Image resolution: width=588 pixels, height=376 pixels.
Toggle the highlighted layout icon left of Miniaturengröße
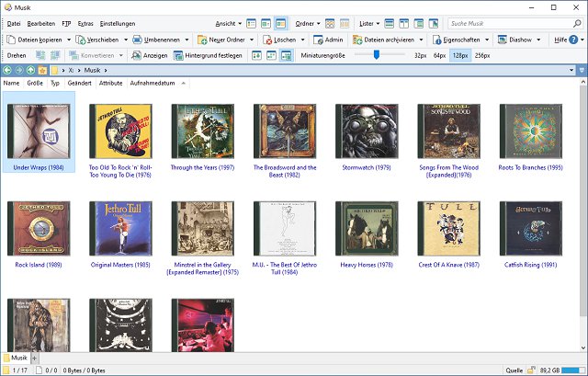click(287, 55)
